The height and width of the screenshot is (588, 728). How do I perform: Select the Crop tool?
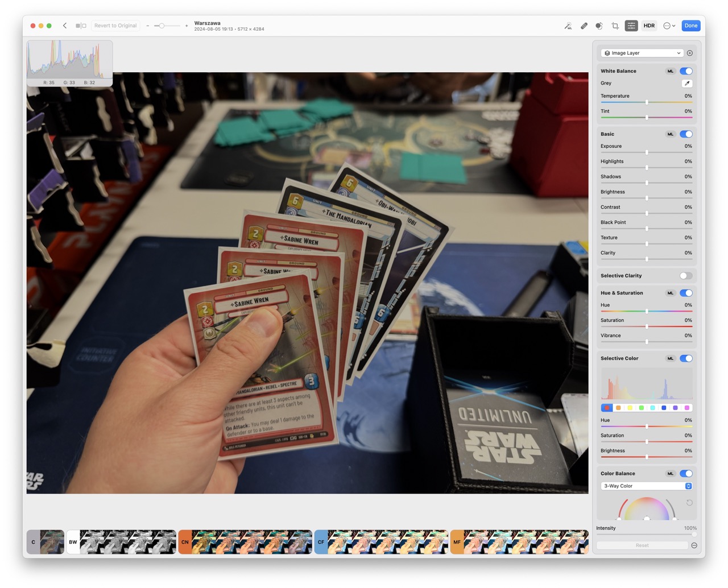(x=615, y=26)
